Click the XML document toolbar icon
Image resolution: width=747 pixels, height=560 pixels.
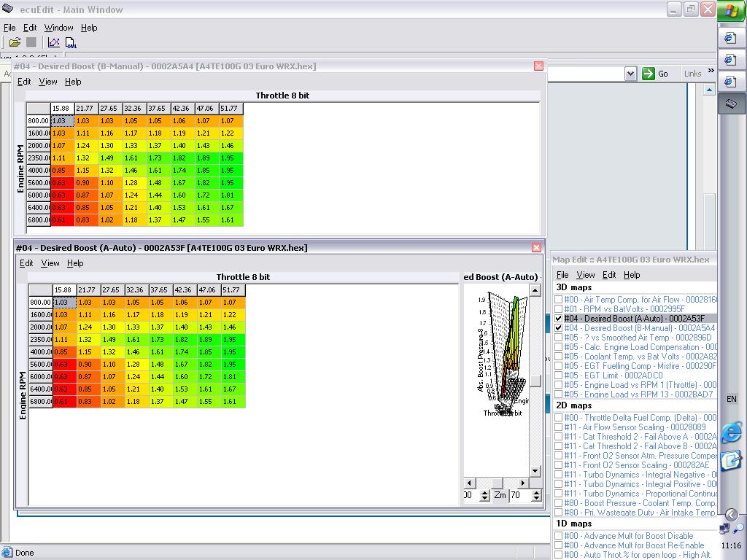(71, 42)
